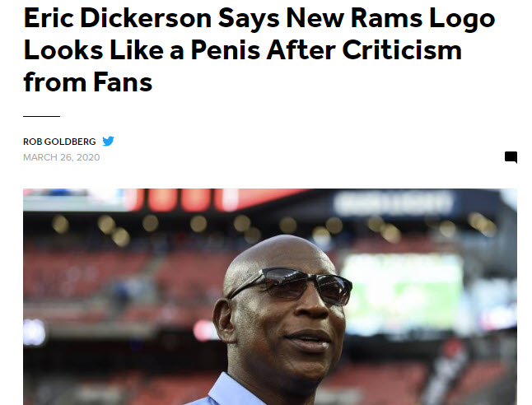Open the comments speech bubble icon

tap(511, 157)
